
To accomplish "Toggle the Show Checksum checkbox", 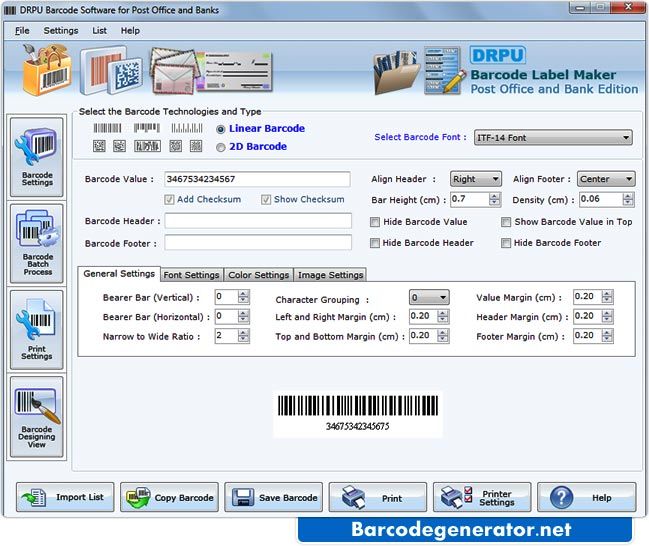I will click(x=266, y=200).
